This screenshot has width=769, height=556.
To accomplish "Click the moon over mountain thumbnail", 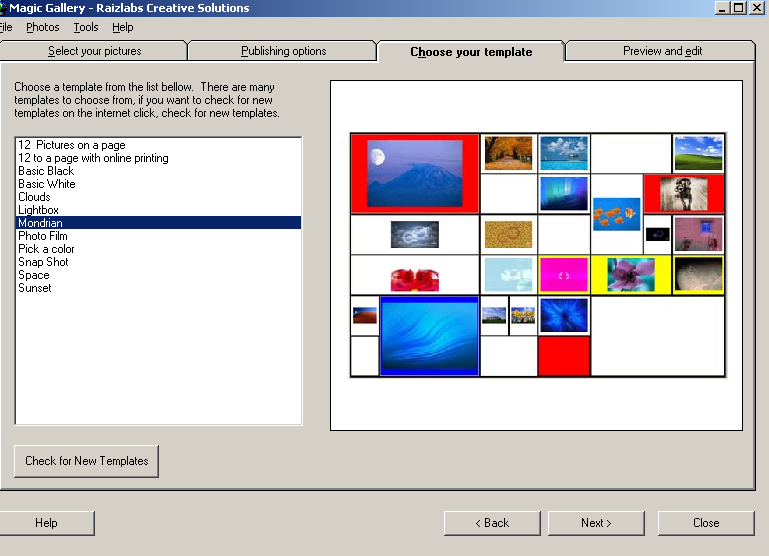I will click(415, 174).
